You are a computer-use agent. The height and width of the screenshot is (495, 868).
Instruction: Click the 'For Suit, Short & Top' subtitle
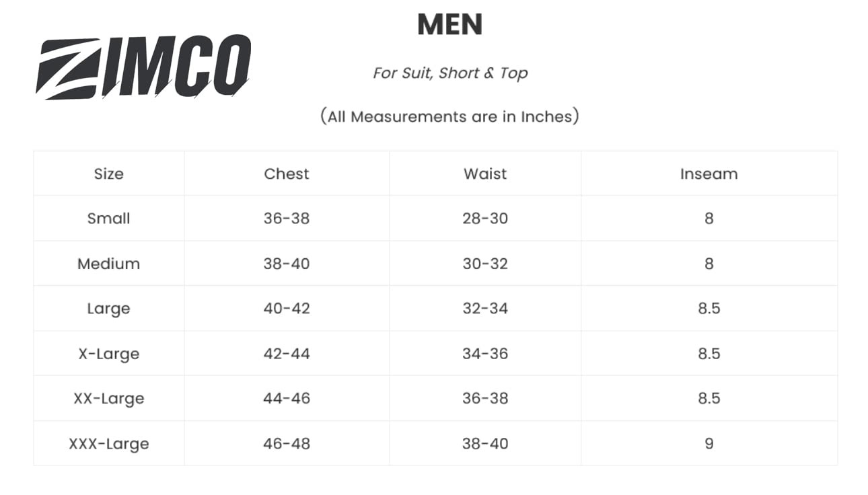coord(450,73)
